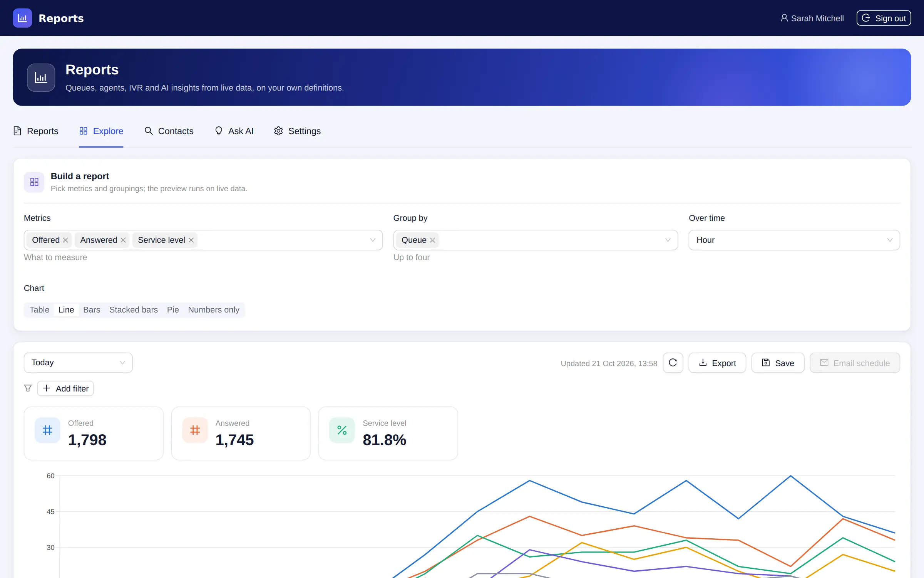Screen dimensions: 924x578
Task: Open the Today date range dropdown
Action: pos(78,363)
